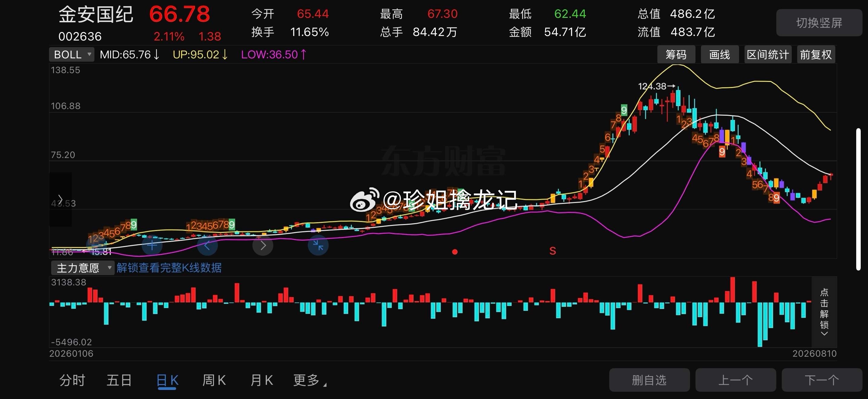The height and width of the screenshot is (399, 868).
Task: Open the 主力意愿 indicator dropdown
Action: (83, 268)
